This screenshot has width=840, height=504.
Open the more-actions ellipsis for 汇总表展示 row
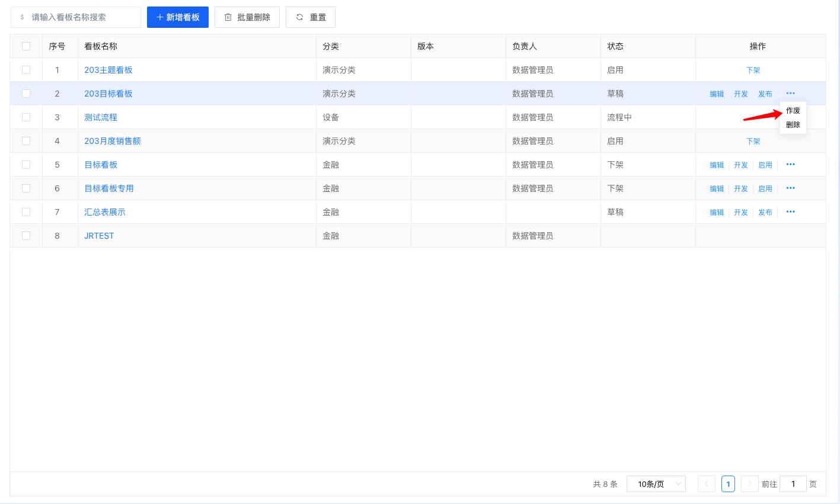point(790,212)
